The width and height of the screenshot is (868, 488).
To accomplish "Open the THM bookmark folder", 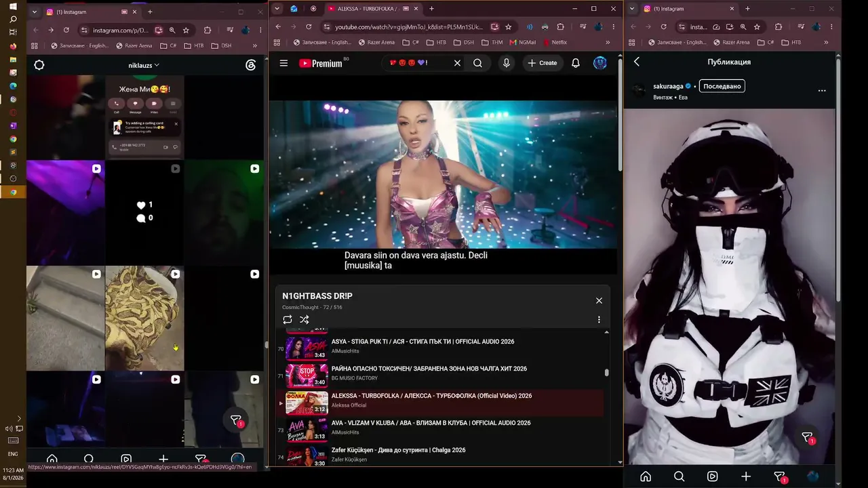I will [x=492, y=42].
